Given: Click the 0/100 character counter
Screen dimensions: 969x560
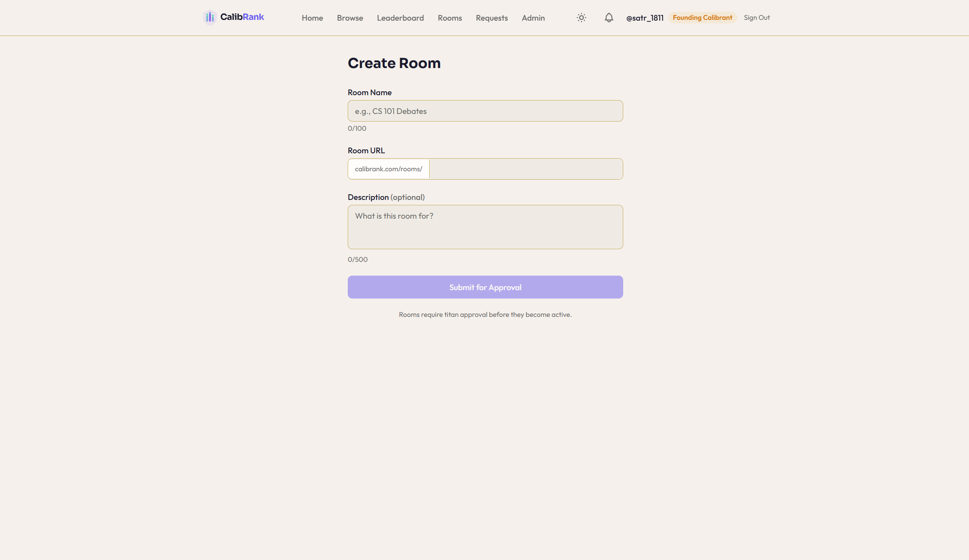Looking at the screenshot, I should (357, 128).
